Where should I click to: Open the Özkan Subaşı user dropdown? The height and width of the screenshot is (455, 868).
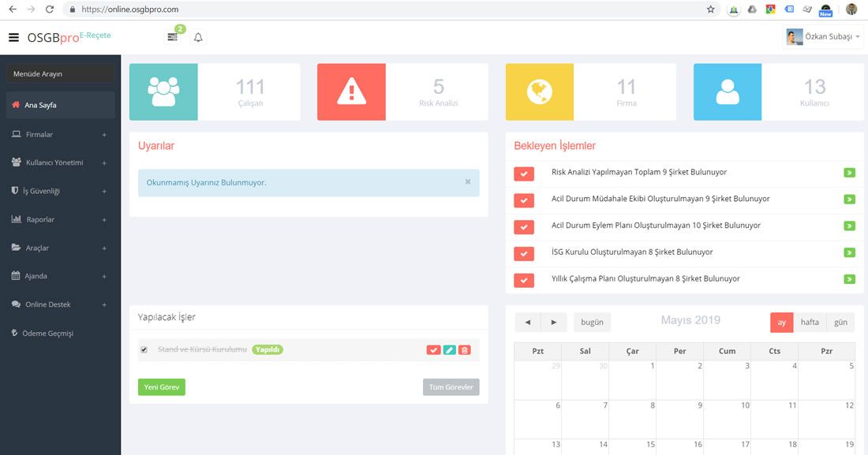823,37
